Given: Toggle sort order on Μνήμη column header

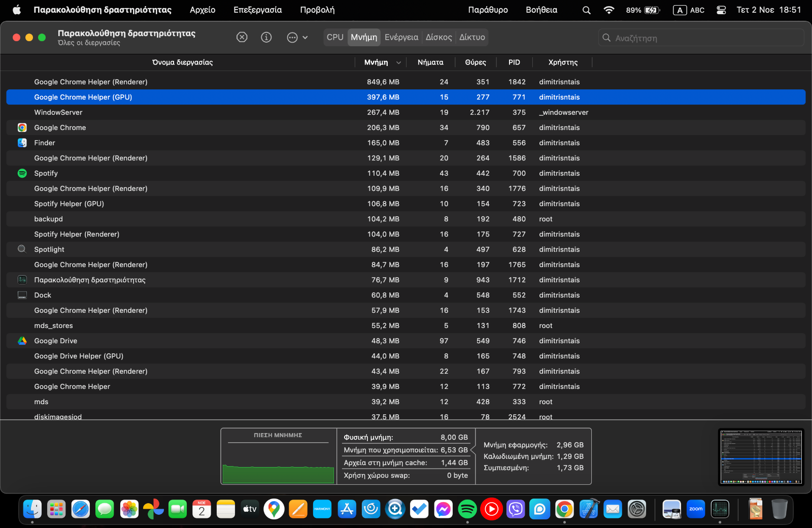Looking at the screenshot, I should tap(382, 62).
